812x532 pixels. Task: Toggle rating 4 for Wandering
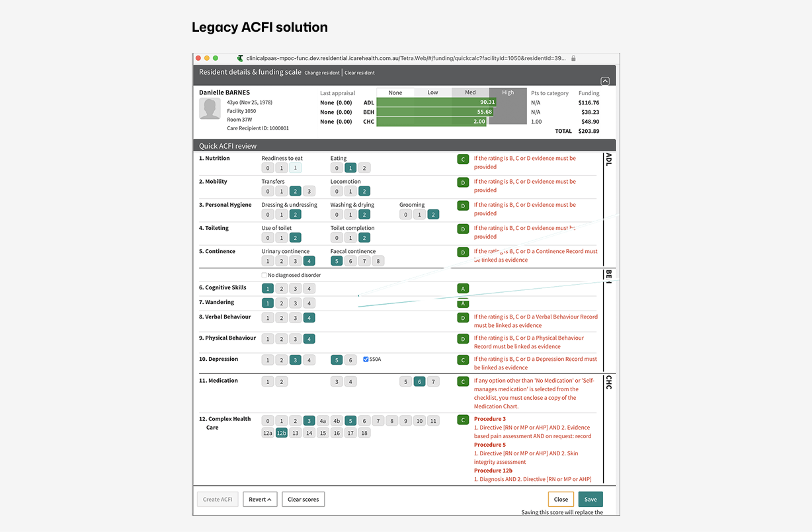tap(309, 303)
